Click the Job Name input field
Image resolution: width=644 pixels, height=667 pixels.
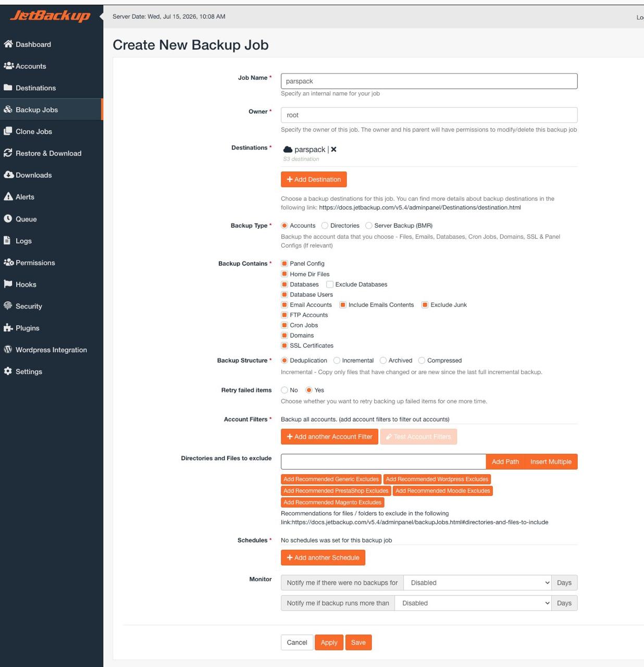429,81
